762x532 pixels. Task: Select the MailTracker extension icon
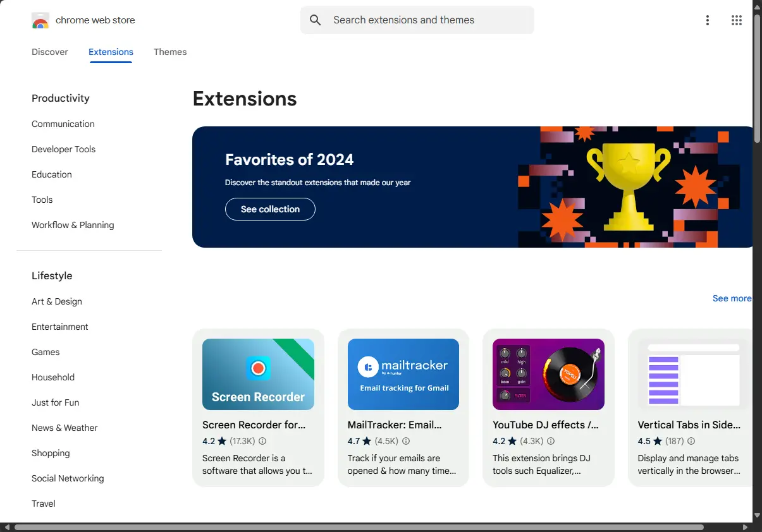click(x=403, y=374)
